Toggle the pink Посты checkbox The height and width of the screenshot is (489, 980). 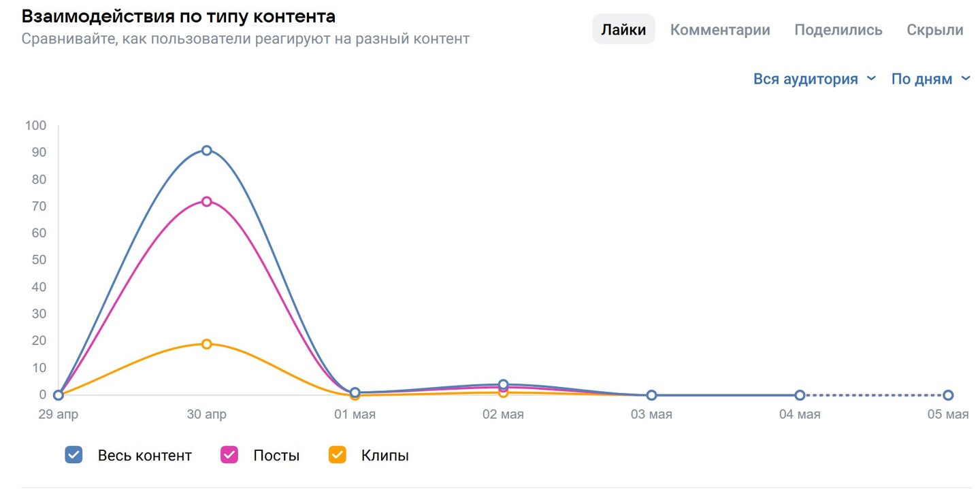[229, 455]
